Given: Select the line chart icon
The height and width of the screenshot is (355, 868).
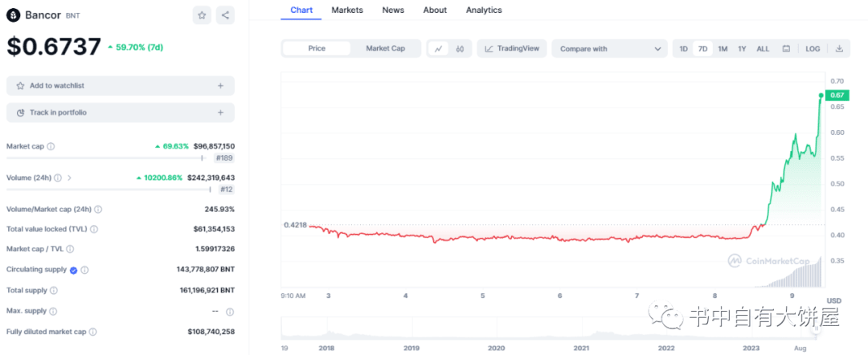Looking at the screenshot, I should [438, 48].
